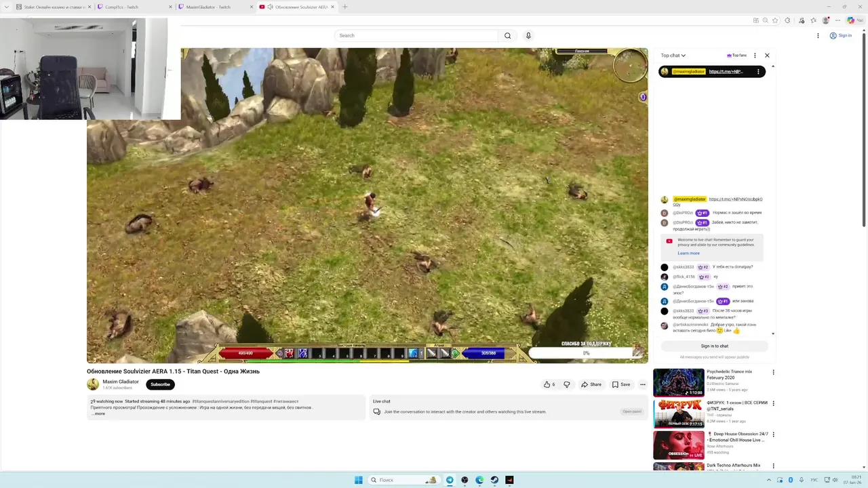Switch to the CompTics Twitch tab
The height and width of the screenshot is (488, 868).
(134, 7)
